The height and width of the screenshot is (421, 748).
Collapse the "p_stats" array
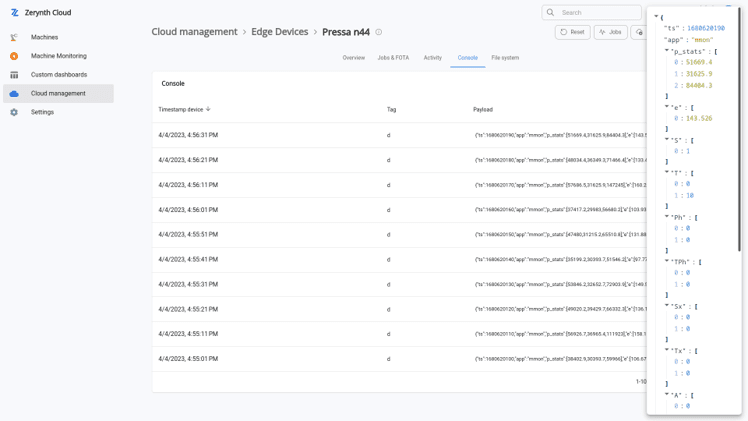(667, 51)
